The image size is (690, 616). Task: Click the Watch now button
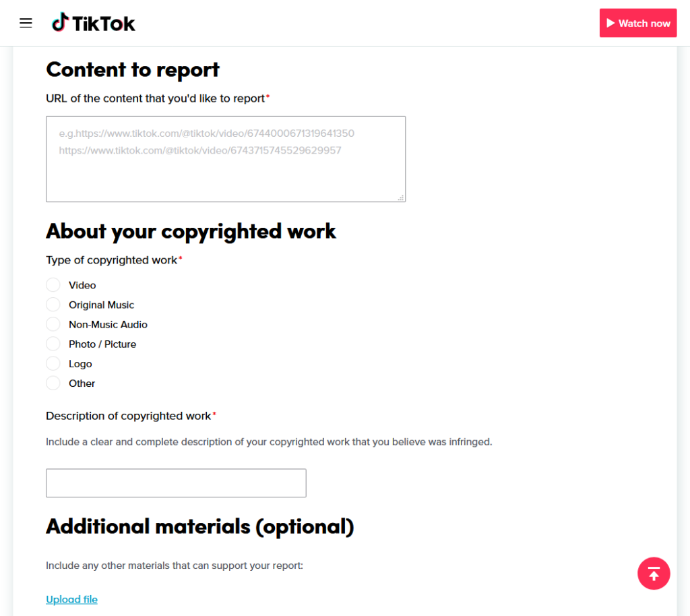click(637, 23)
